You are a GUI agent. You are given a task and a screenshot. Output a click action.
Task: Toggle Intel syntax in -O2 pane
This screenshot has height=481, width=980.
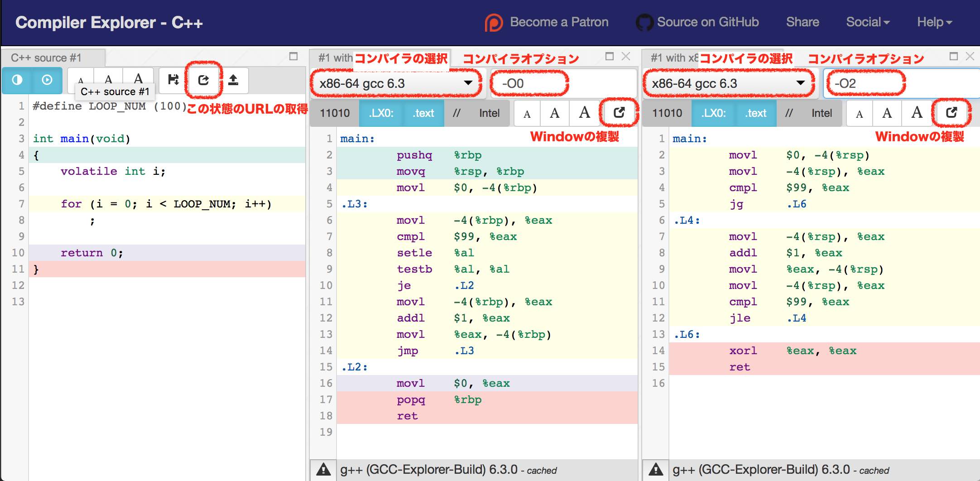(x=822, y=113)
